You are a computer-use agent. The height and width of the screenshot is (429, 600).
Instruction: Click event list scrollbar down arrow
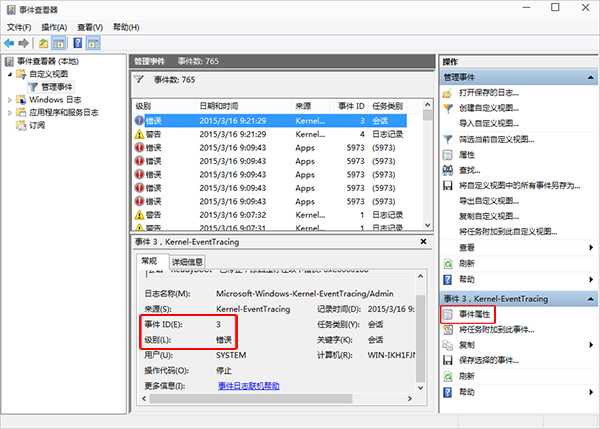click(x=427, y=225)
